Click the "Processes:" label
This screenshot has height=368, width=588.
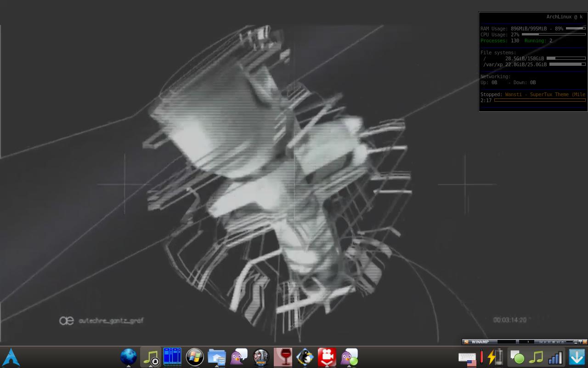point(494,40)
